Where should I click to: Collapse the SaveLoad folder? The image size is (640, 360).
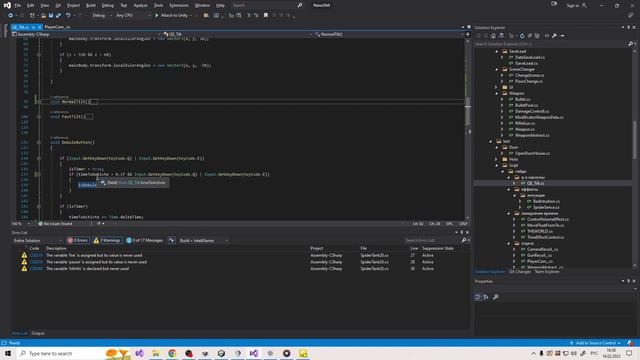click(x=497, y=51)
